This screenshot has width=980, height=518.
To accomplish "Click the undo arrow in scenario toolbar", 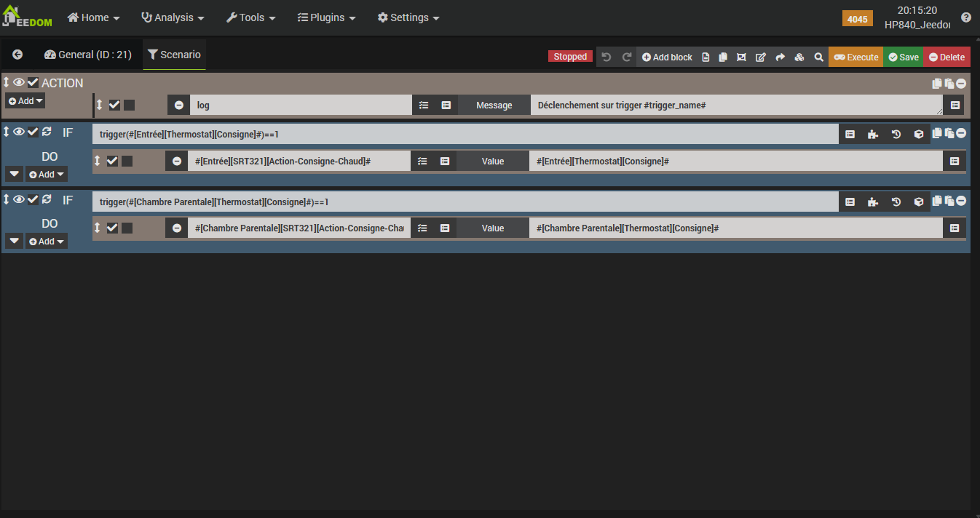I will pyautogui.click(x=606, y=57).
